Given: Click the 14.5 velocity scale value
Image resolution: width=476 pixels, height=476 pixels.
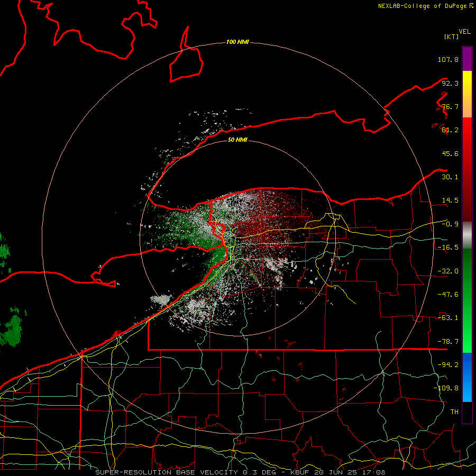Looking at the screenshot, I should [x=450, y=200].
